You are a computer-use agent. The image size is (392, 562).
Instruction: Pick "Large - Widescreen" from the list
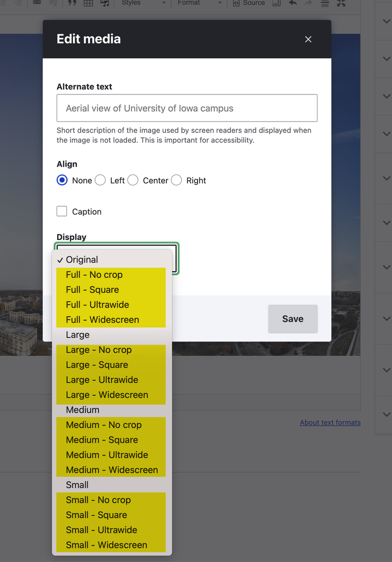(x=107, y=395)
